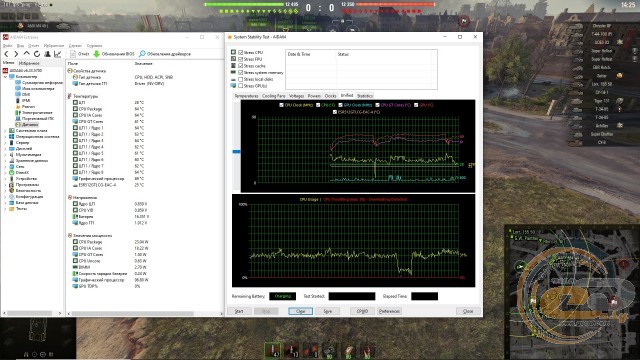
Task: Click the forward arrow in AIDA64 toolbar
Action: coord(16,54)
